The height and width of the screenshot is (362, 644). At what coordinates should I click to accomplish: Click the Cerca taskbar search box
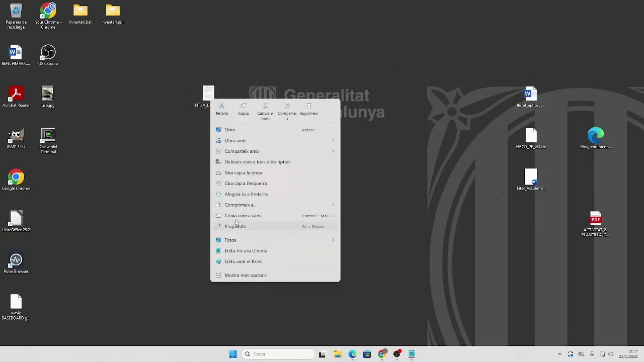coord(278,354)
